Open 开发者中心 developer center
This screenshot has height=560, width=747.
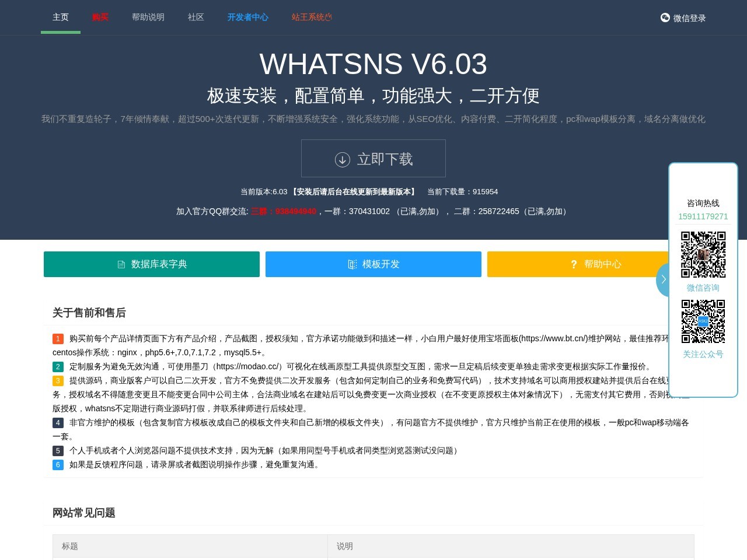[248, 17]
